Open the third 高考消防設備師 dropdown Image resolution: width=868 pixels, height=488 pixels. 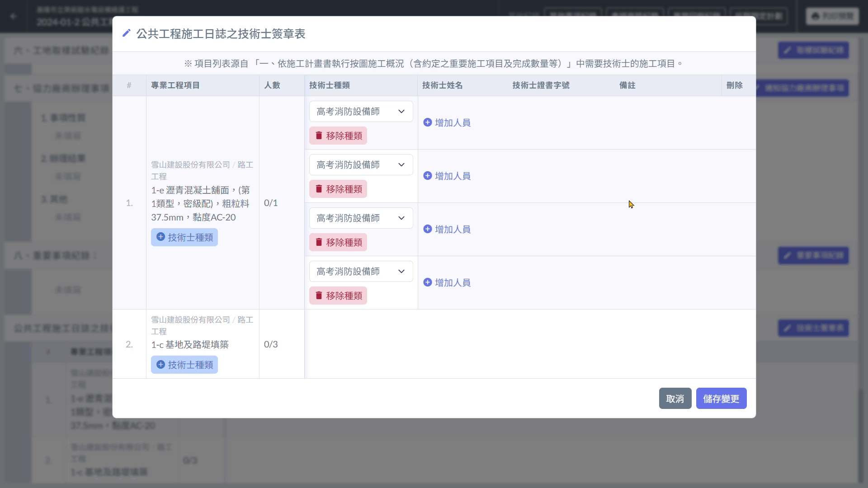(x=361, y=218)
